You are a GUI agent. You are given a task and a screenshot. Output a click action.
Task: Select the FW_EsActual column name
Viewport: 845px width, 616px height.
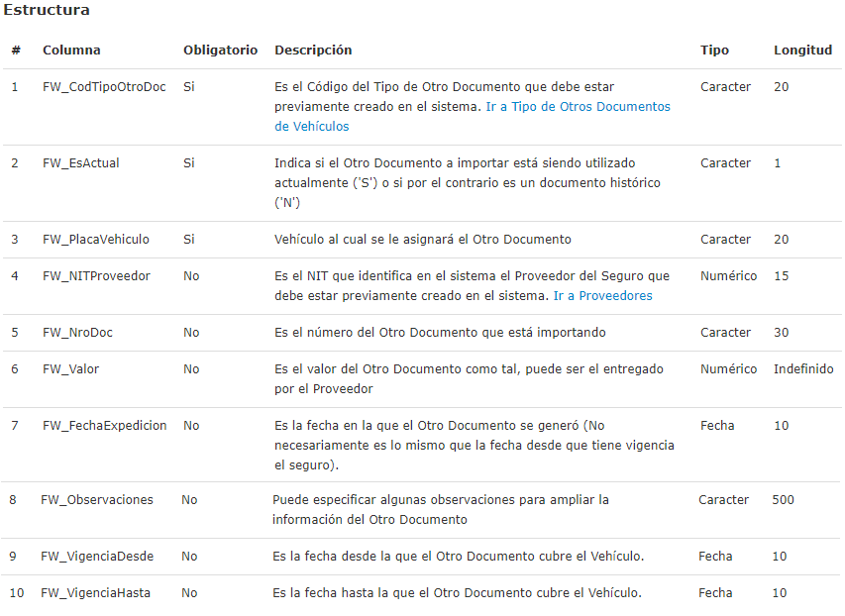[x=81, y=163]
